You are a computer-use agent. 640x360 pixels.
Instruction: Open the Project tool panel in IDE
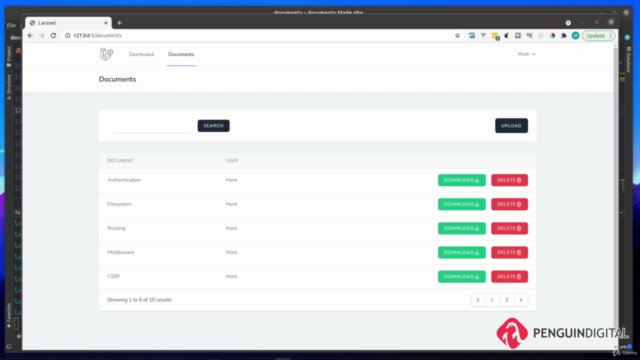point(9,56)
